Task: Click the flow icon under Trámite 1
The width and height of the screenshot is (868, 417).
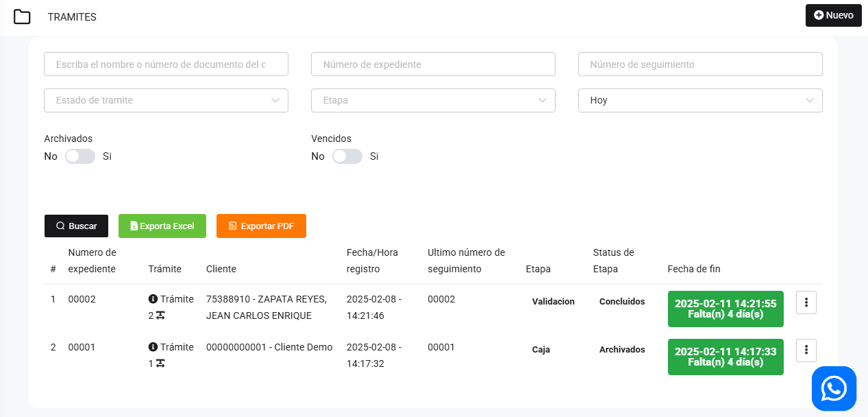Action: coord(160,364)
